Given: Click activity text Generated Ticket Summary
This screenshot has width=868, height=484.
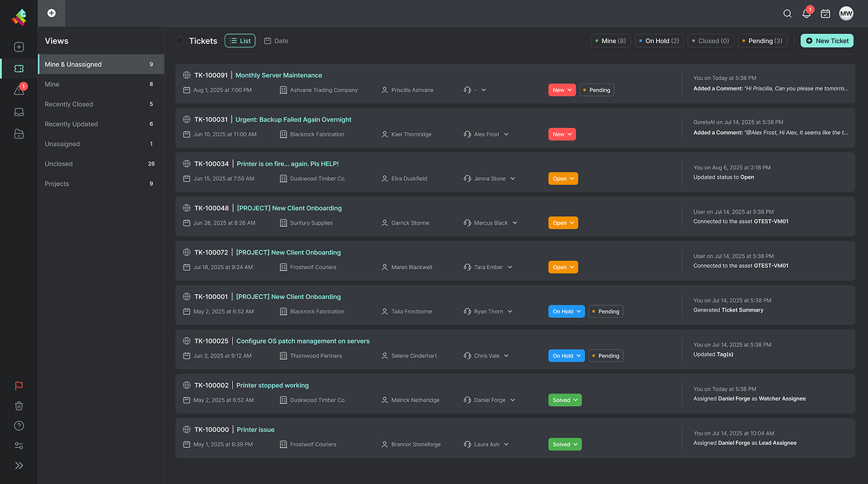Looking at the screenshot, I should pos(728,310).
